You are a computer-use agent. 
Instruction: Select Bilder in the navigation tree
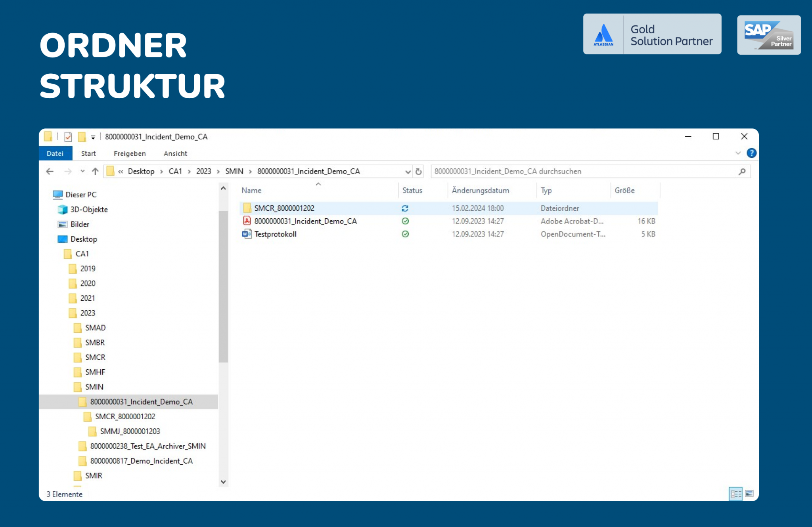point(80,224)
